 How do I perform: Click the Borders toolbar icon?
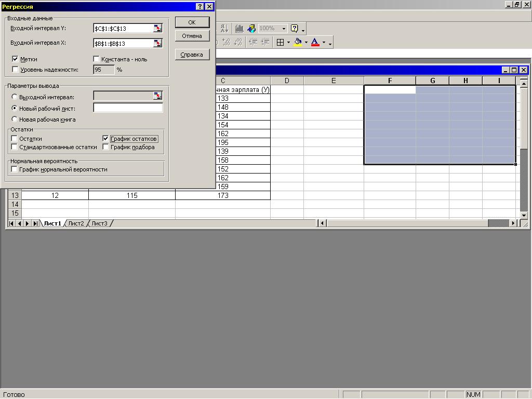point(280,43)
